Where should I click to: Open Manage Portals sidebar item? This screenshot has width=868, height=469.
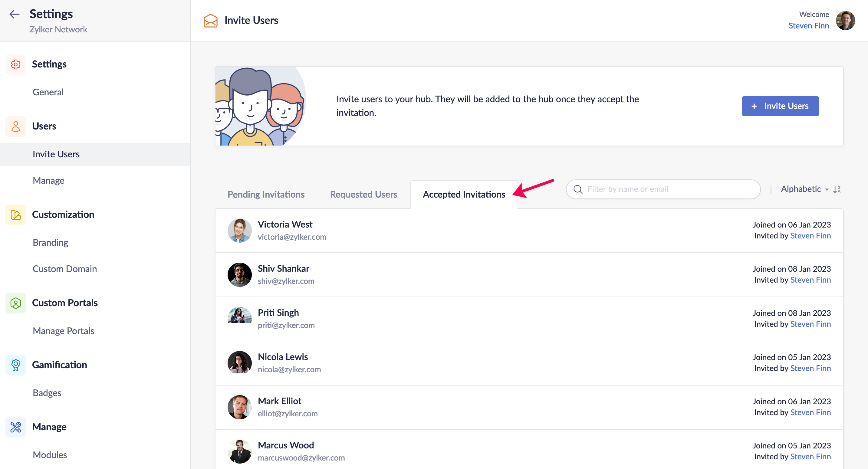point(63,331)
